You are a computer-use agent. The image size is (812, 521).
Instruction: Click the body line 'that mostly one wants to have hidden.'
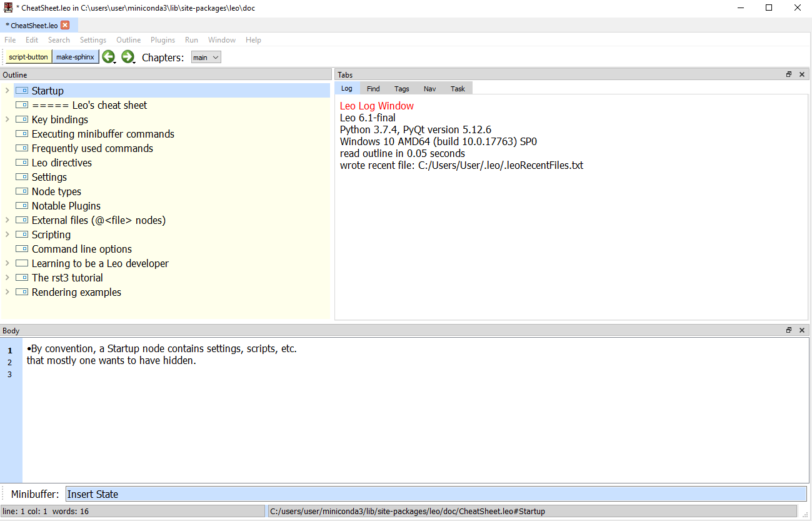point(111,361)
